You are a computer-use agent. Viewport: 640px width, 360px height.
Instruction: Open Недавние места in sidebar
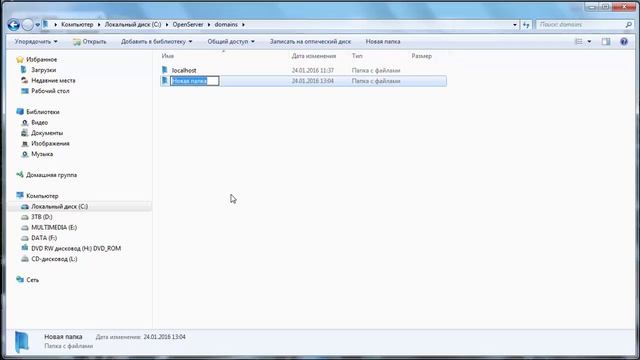pos(53,81)
